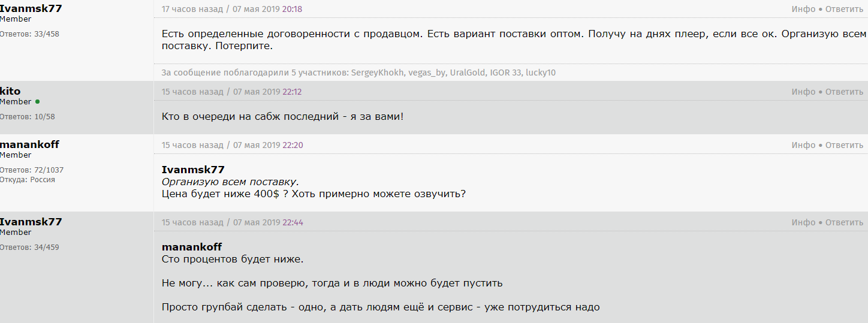868x323 pixels.
Task: Click Инфо on kito's post
Action: 803,92
